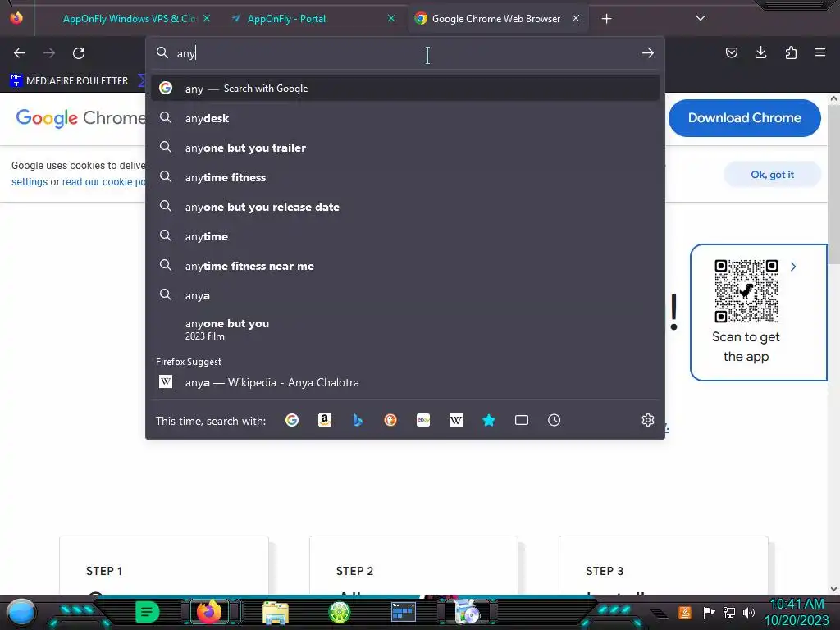Open the green notes app in taskbar
This screenshot has width=840, height=630.
pyautogui.click(x=148, y=612)
